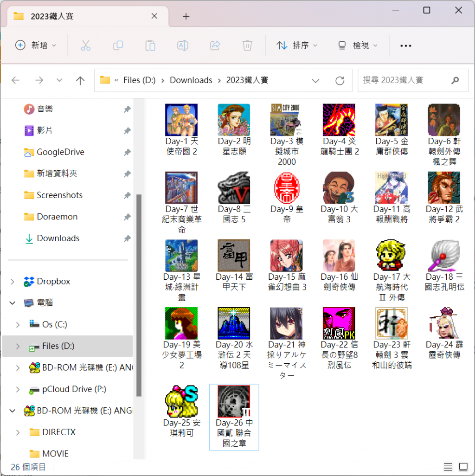Open recent locations dropdown chevron

59,80
